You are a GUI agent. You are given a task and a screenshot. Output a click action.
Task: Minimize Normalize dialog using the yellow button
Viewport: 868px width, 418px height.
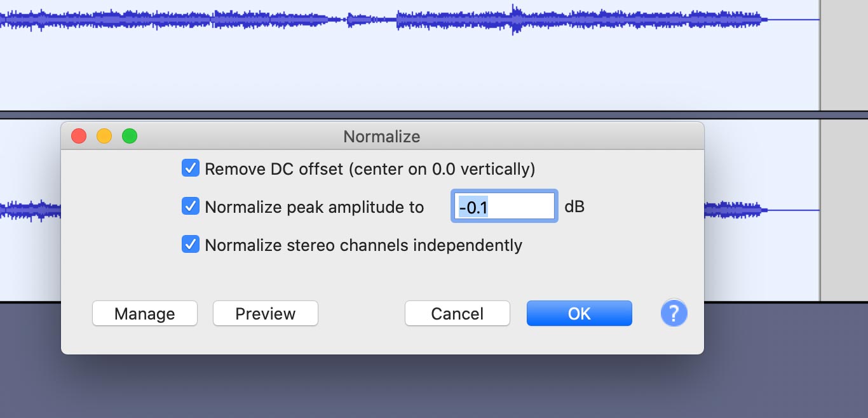click(x=104, y=136)
